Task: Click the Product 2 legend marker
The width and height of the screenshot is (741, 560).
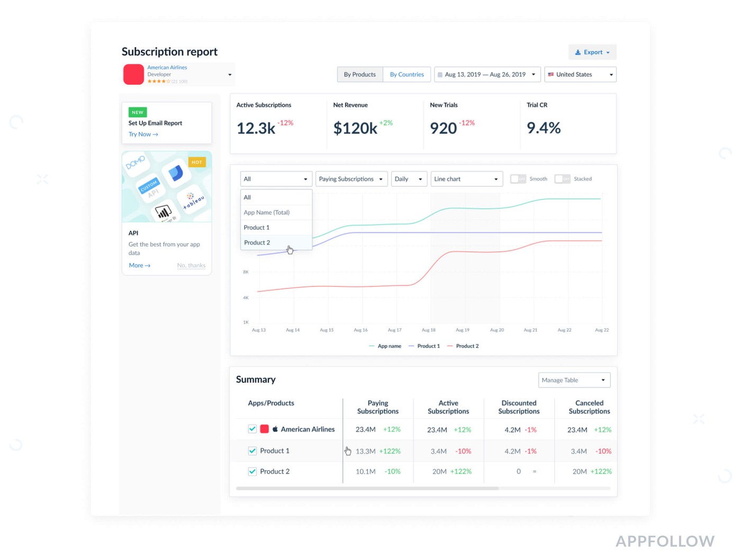Action: click(x=450, y=346)
